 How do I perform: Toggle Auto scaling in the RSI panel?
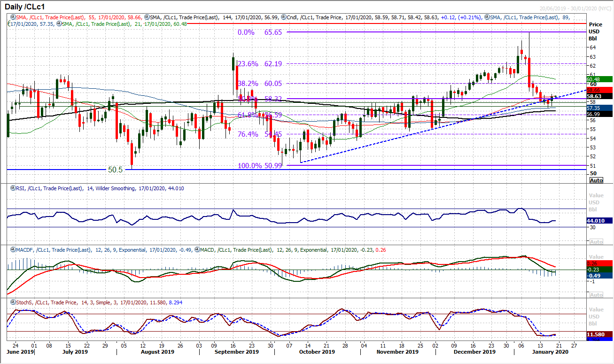(x=596, y=242)
